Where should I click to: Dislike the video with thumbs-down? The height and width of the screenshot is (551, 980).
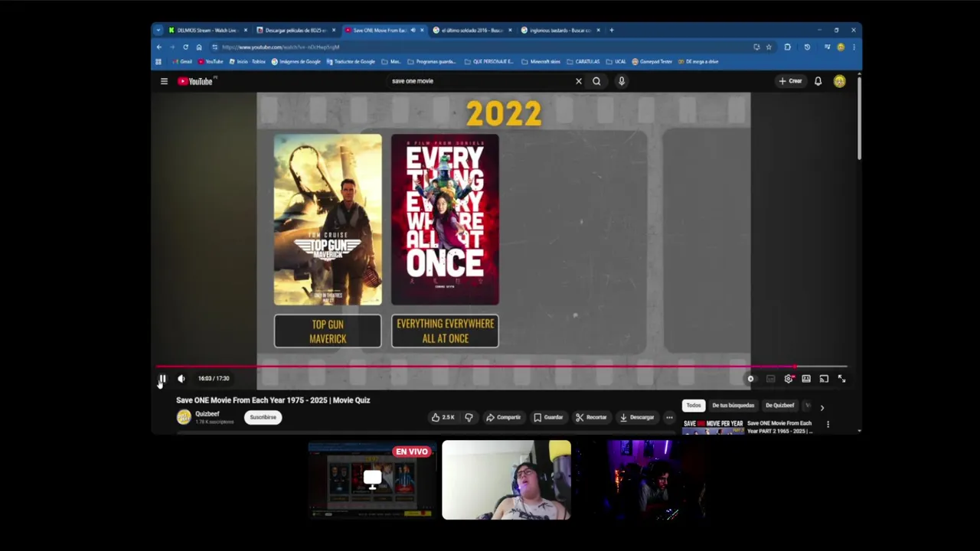[469, 417]
